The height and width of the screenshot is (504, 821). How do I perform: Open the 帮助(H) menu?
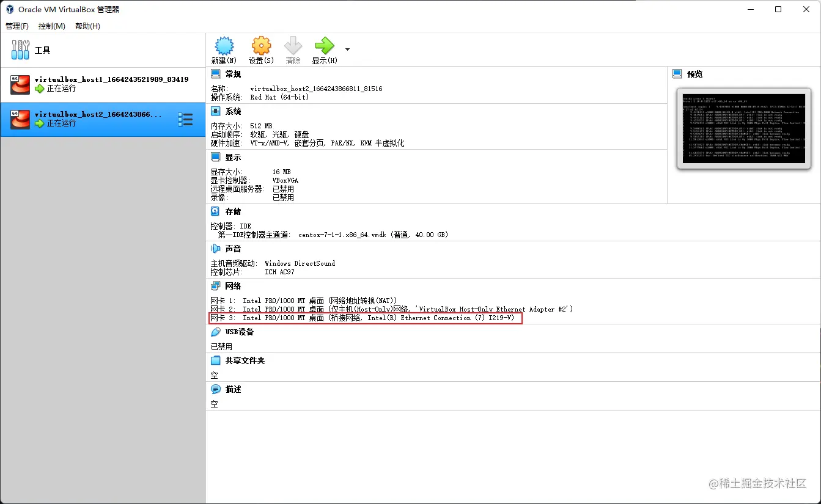(x=88, y=26)
